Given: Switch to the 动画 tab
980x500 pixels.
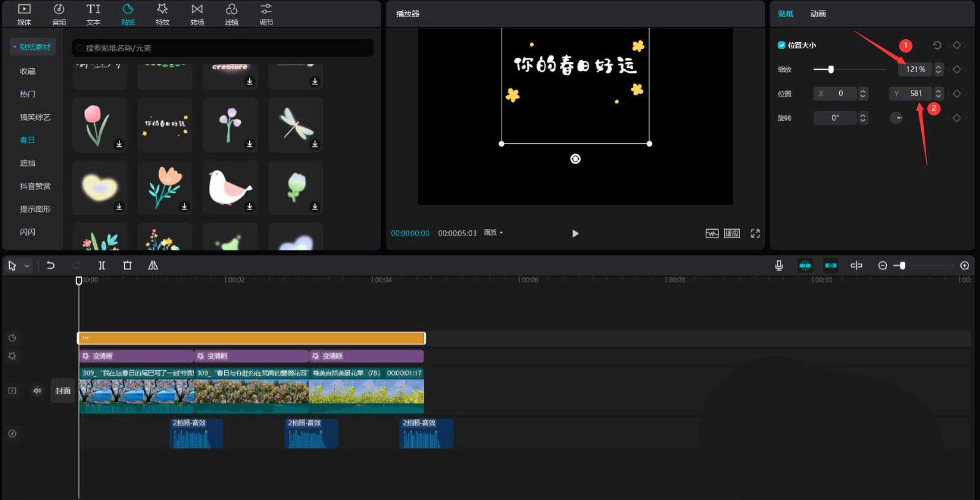Looking at the screenshot, I should click(x=818, y=13).
